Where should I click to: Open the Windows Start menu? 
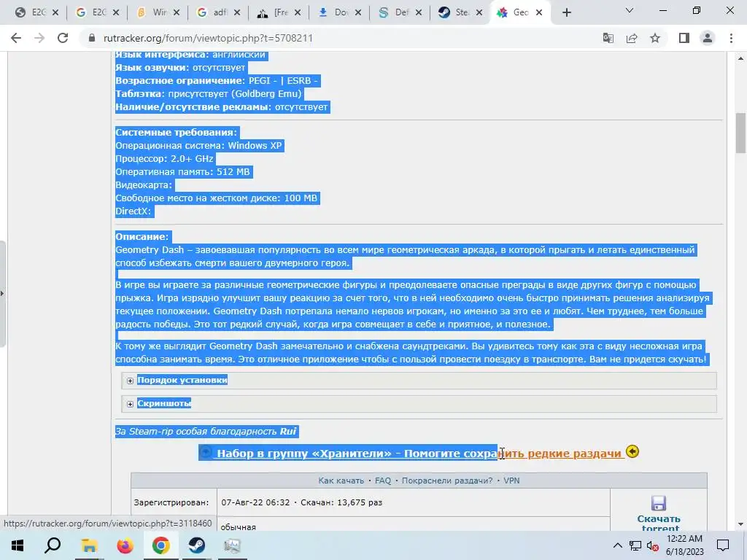[18, 545]
